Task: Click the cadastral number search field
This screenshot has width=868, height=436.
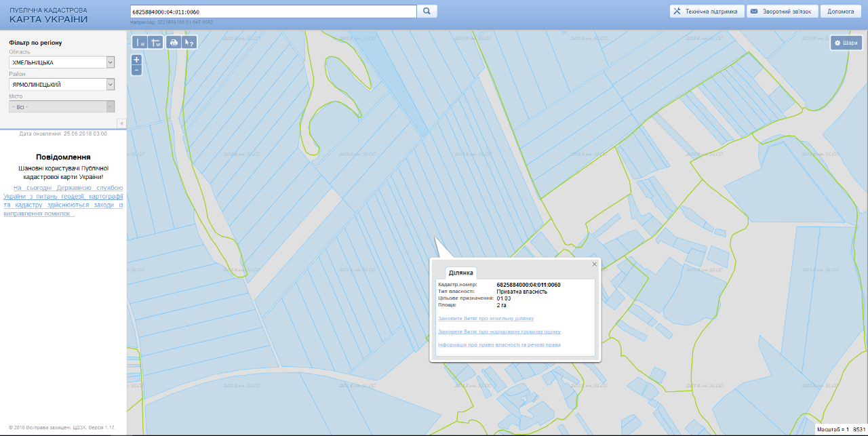Action: [x=273, y=12]
